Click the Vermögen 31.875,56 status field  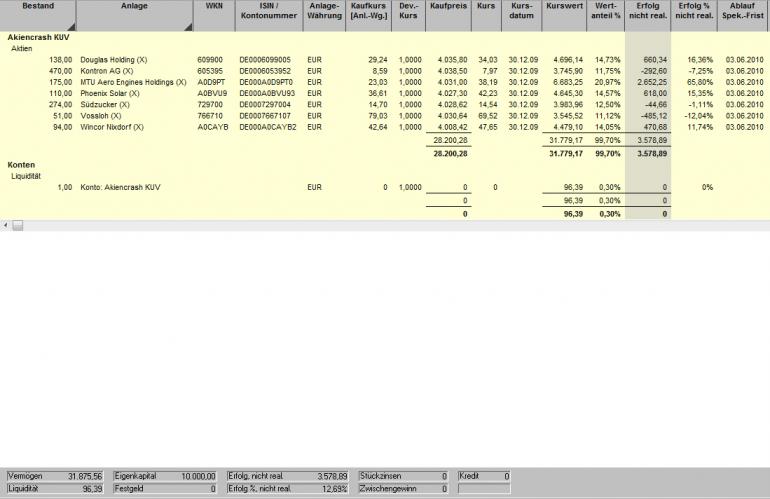[55, 476]
